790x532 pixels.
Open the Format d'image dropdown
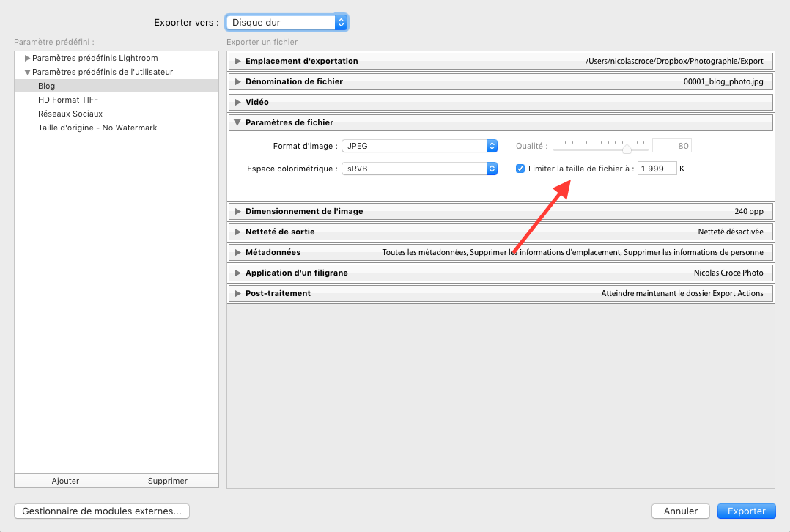point(420,146)
